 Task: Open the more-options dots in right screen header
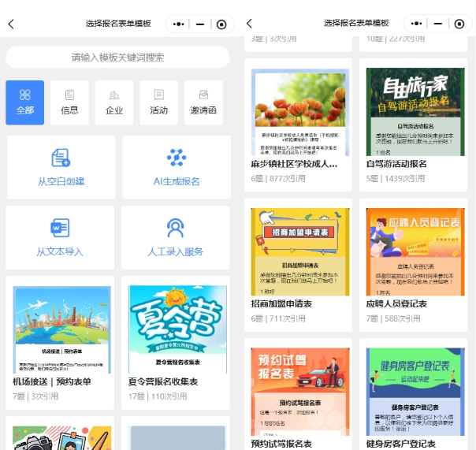click(416, 24)
